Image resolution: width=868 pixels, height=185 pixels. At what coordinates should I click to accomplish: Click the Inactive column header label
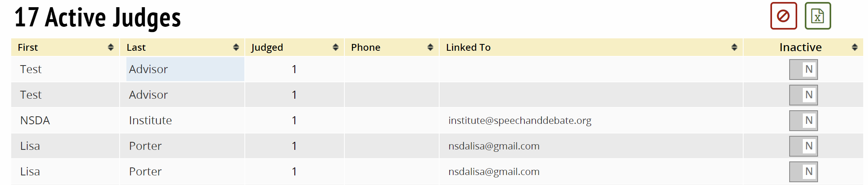pyautogui.click(x=800, y=48)
